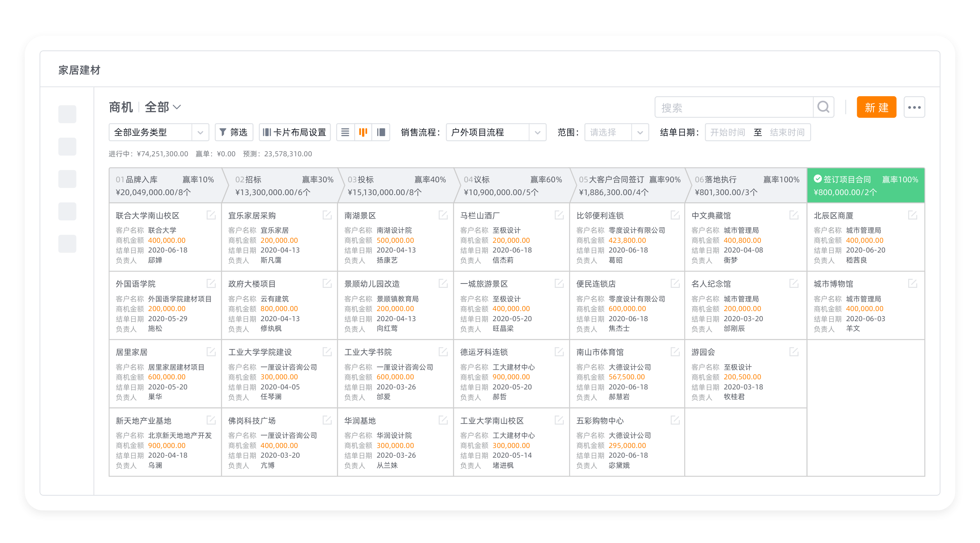Switch to list view icon
The height and width of the screenshot is (543, 980).
(345, 132)
